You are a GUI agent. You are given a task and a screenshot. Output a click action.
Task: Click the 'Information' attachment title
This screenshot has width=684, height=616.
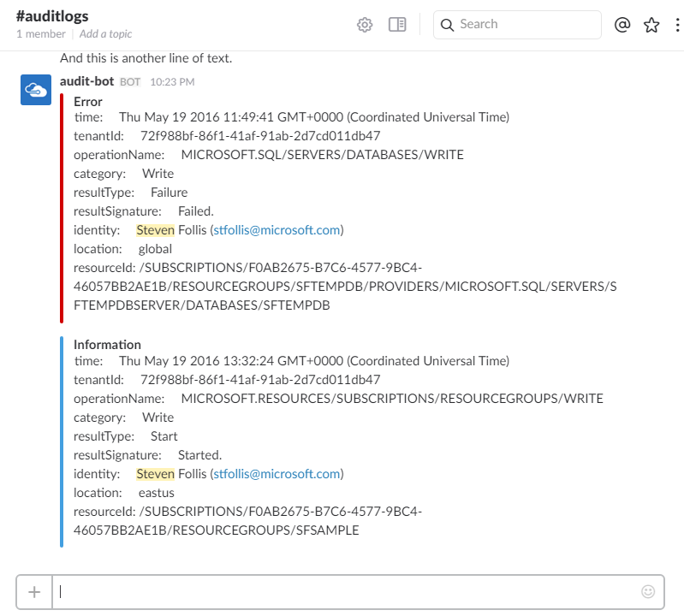[107, 345]
